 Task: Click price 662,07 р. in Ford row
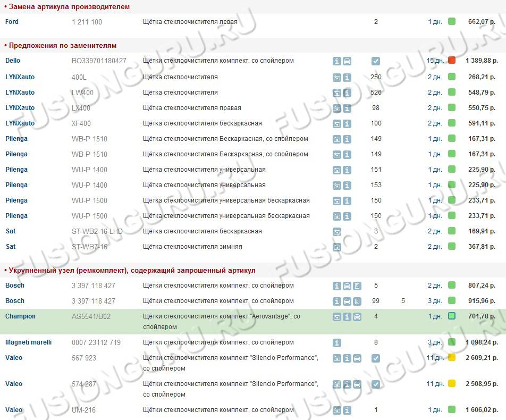pos(482,22)
